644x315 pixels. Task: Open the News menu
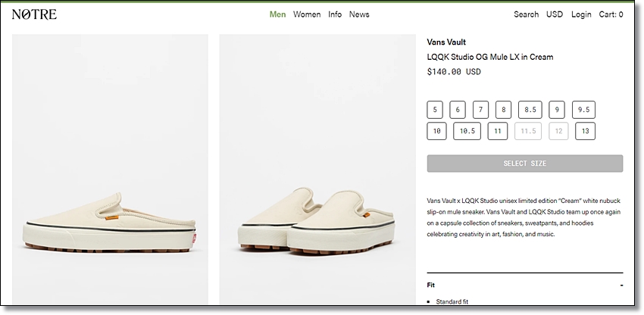(359, 14)
